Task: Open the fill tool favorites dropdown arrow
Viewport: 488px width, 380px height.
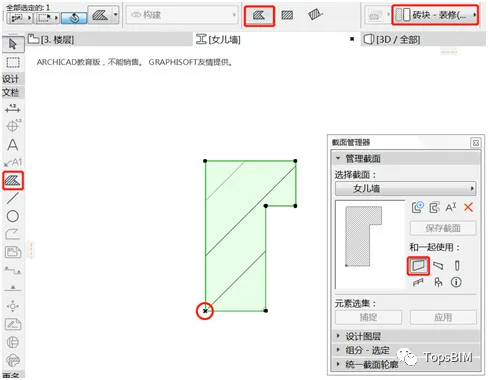Action: (115, 15)
